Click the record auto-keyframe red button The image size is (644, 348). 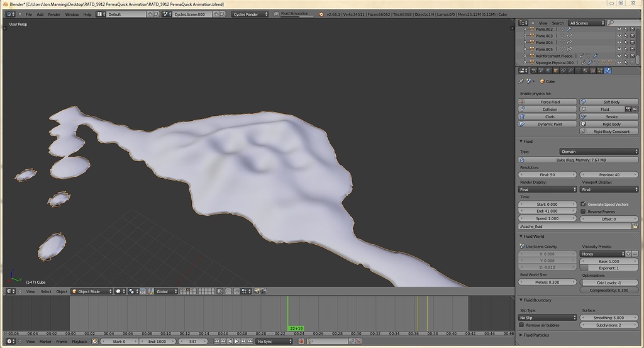[301, 342]
